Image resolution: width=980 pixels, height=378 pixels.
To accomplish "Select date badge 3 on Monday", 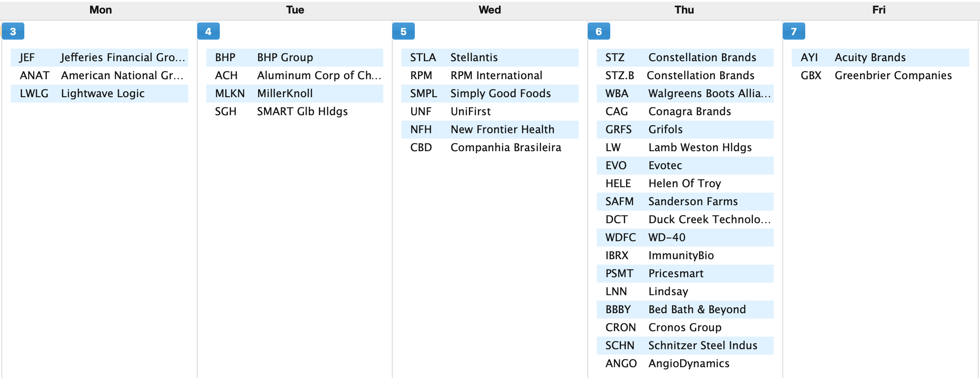I will point(13,31).
